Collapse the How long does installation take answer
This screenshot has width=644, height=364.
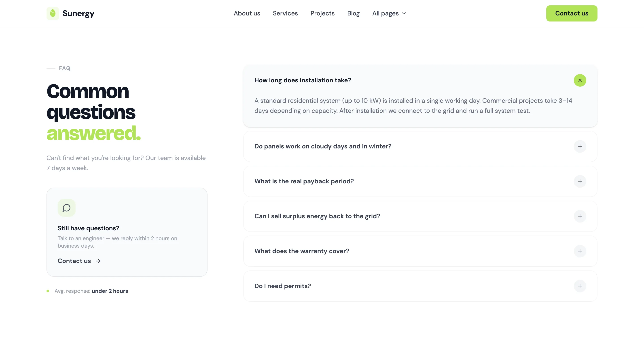[x=580, y=80]
